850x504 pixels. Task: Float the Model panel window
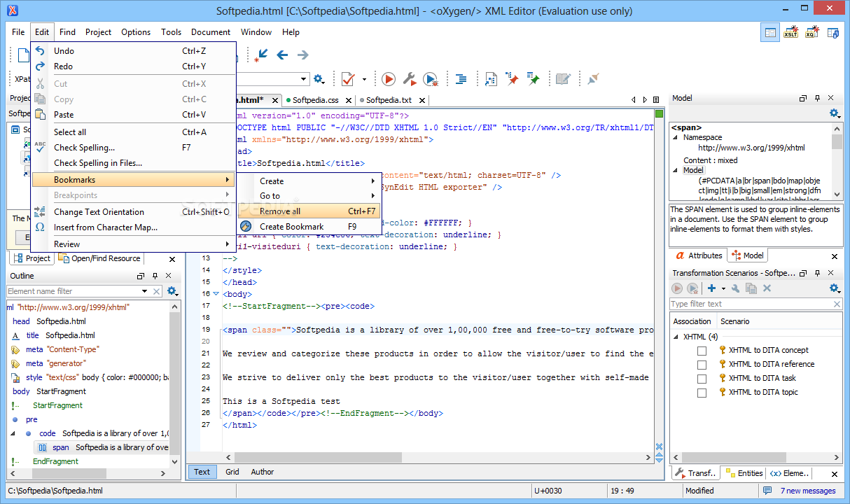803,99
